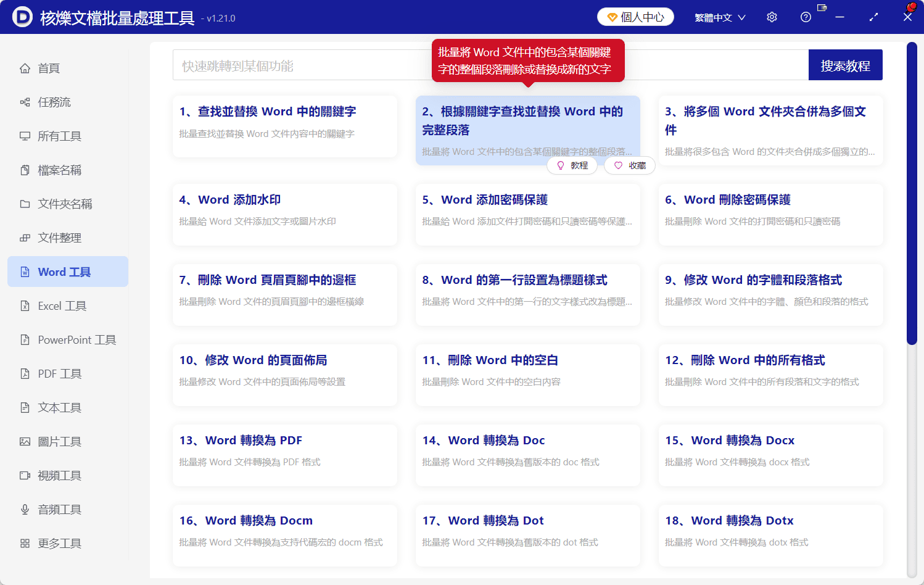Image resolution: width=924 pixels, height=585 pixels.
Task: Open 個人中心 in the top bar
Action: (635, 17)
